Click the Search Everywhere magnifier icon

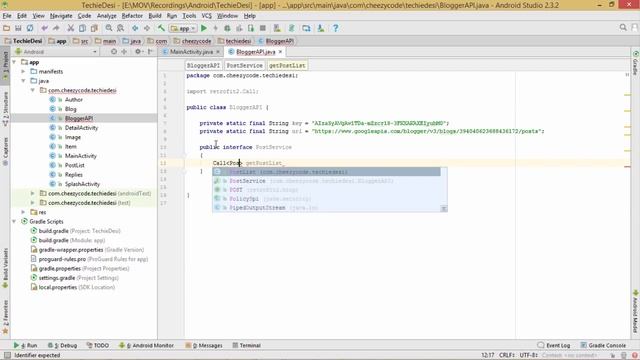coord(623,27)
